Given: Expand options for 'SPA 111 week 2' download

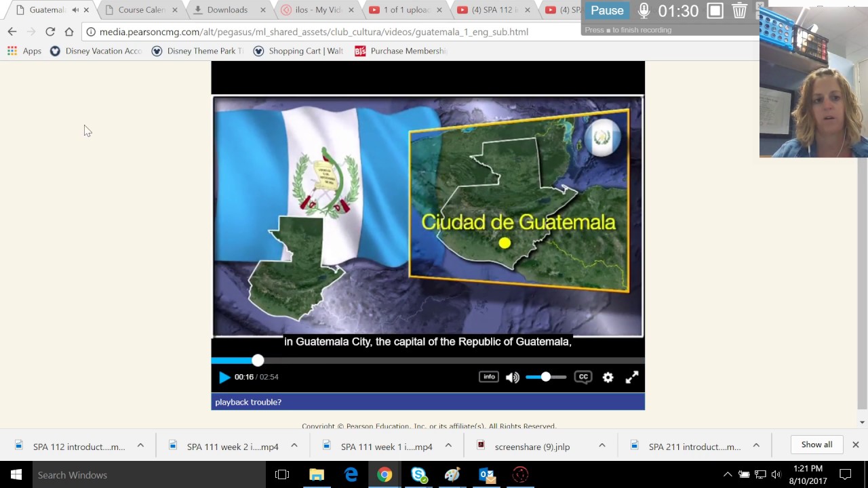Looking at the screenshot, I should (294, 445).
